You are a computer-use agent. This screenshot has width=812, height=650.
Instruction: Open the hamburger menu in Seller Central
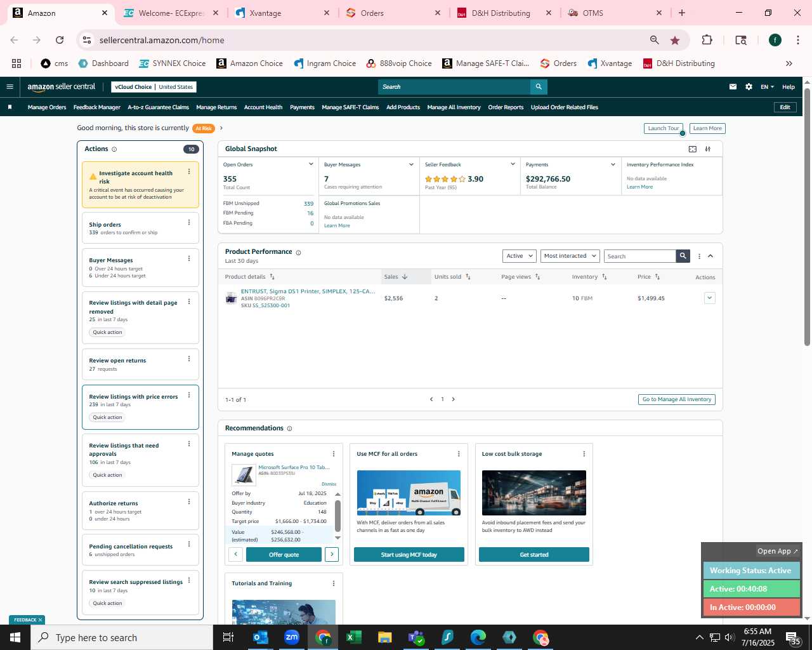point(10,87)
